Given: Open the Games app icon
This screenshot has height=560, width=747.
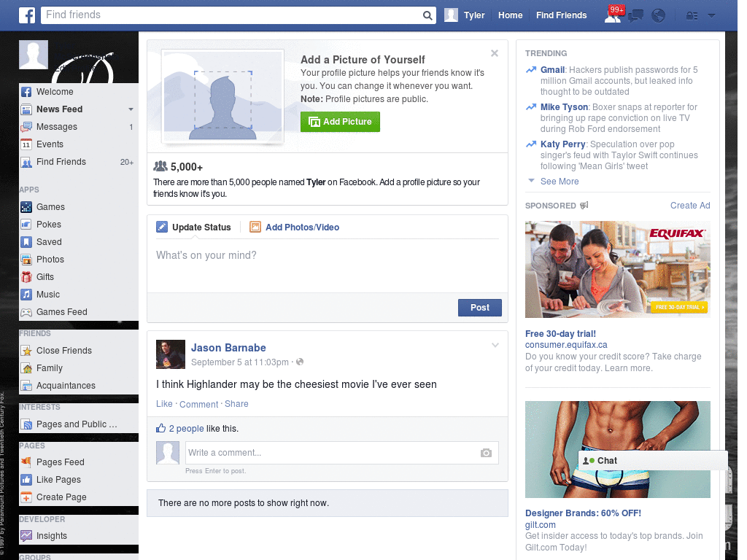Looking at the screenshot, I should pos(26,207).
